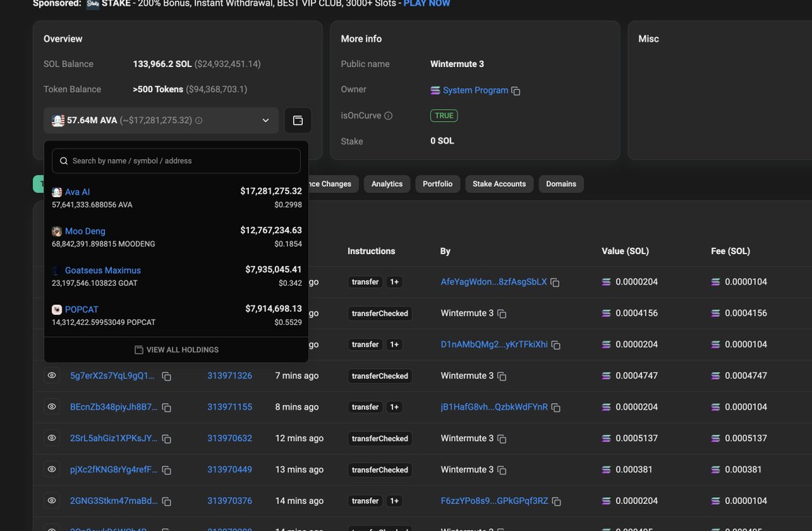Copy signature 2GNG3Stkm47maBd
Image resolution: width=812 pixels, height=531 pixels.
166,502
